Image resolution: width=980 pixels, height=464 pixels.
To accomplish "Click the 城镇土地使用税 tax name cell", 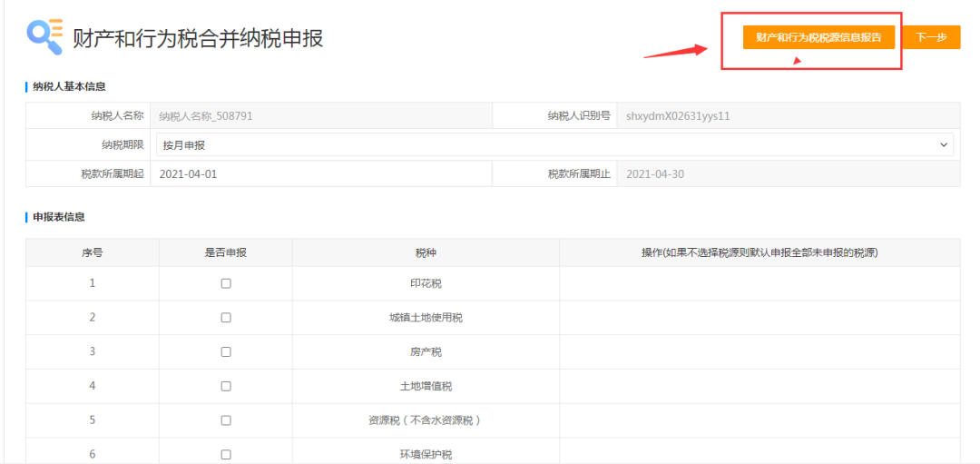I will click(426, 318).
